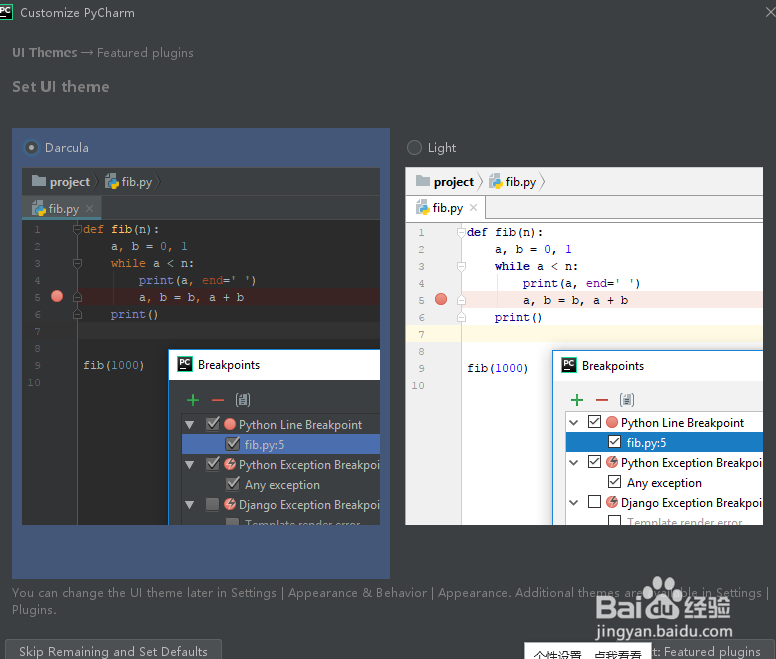This screenshot has width=776, height=659.
Task: Select 'Any exception' row in Light preview
Action: [664, 482]
